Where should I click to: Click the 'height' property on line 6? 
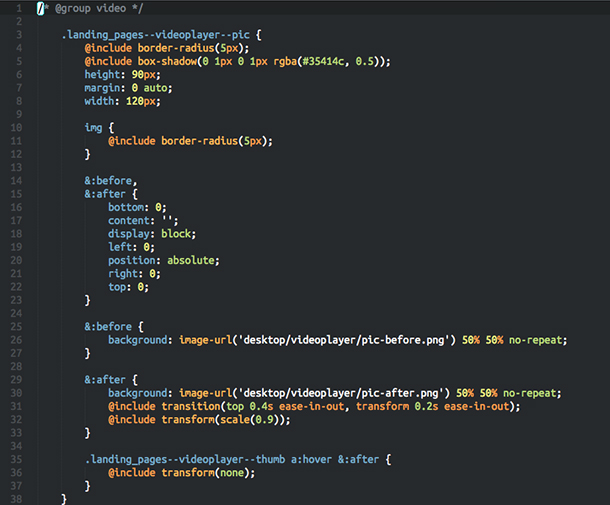[102, 74]
